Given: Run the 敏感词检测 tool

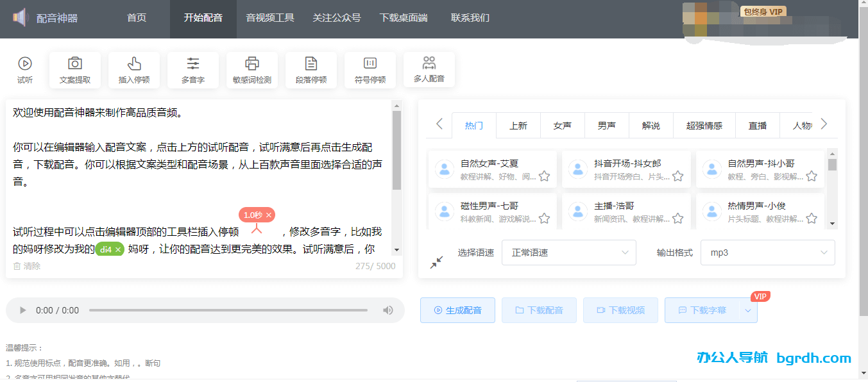Looking at the screenshot, I should [252, 63].
